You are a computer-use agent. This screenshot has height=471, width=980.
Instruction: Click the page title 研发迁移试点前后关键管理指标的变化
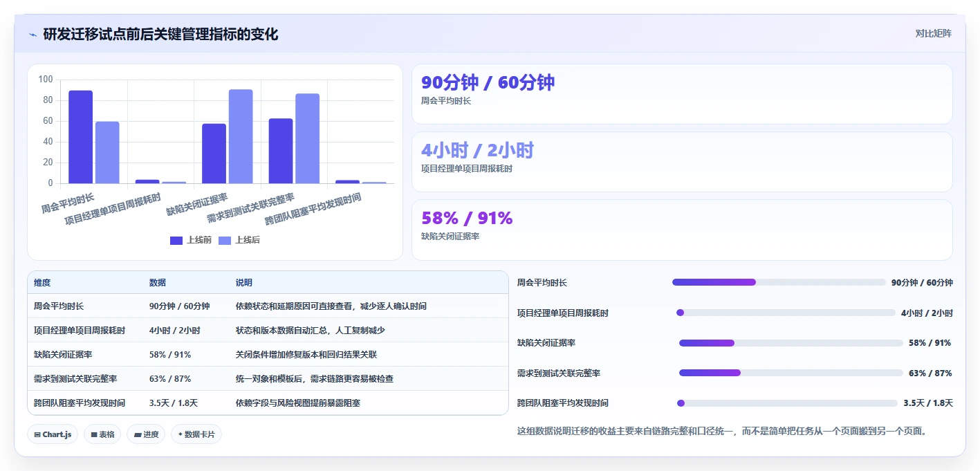160,35
